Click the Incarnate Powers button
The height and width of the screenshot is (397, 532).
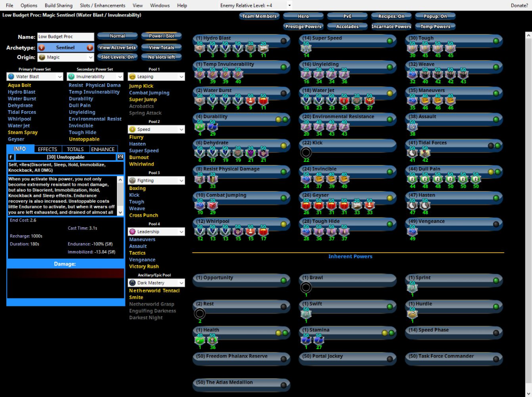tap(391, 26)
